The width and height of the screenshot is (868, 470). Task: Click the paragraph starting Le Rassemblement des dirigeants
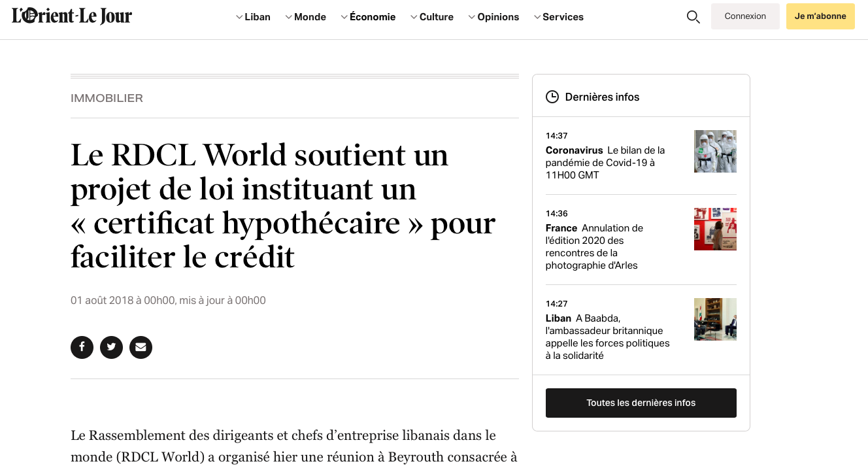(294, 446)
